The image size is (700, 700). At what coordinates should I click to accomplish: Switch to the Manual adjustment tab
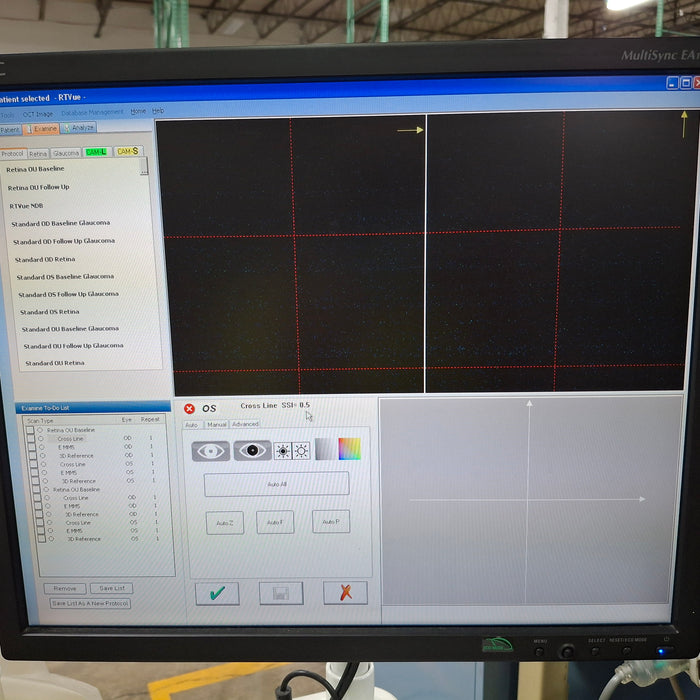217,424
